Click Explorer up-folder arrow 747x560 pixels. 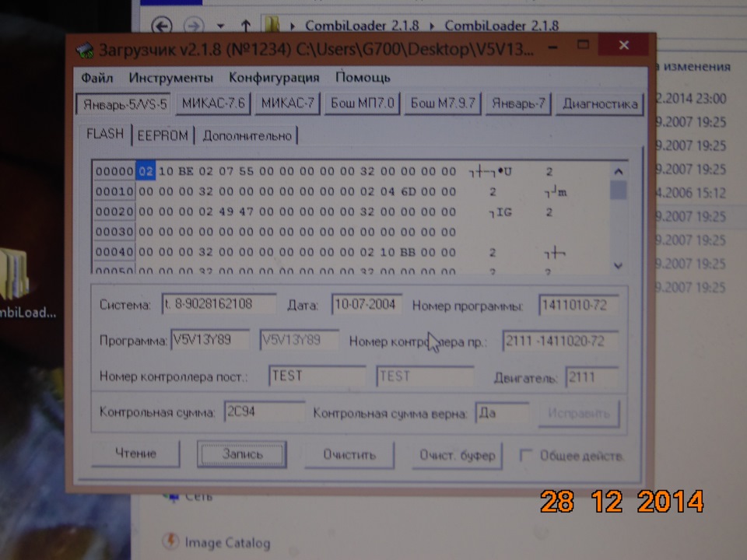(x=246, y=26)
